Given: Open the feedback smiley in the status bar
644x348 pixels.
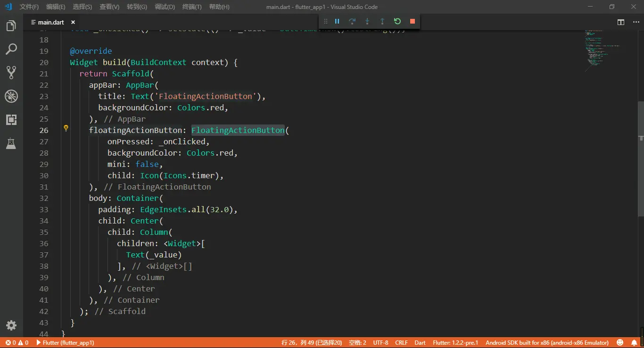Looking at the screenshot, I should 620,343.
